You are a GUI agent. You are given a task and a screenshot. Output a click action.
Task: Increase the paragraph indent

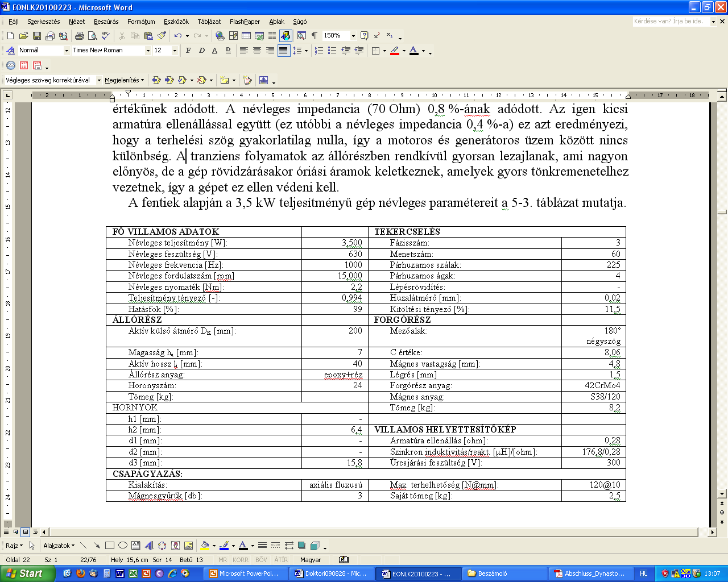(x=359, y=51)
